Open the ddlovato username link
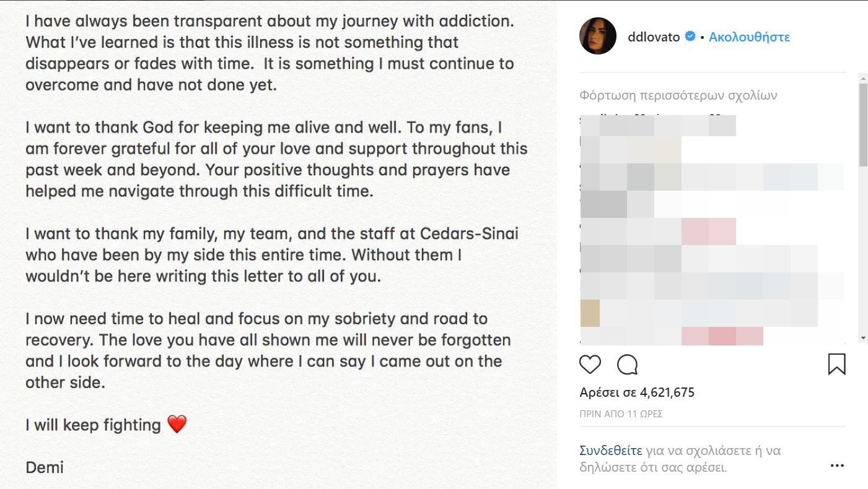The width and height of the screenshot is (868, 489). click(654, 37)
